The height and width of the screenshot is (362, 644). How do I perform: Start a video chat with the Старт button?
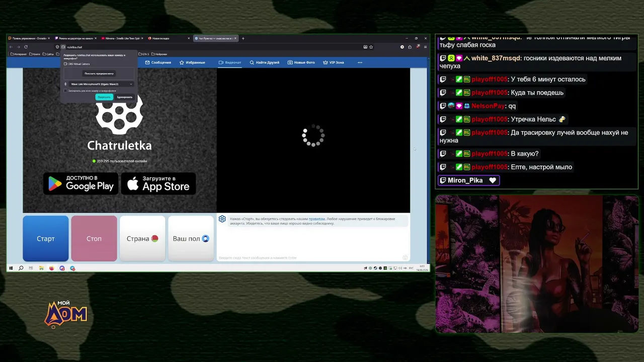(x=46, y=239)
